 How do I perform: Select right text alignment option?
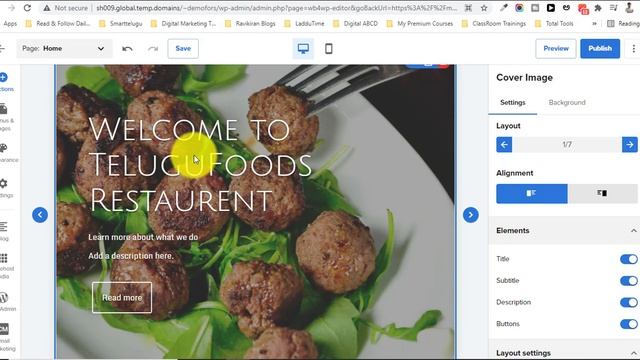click(602, 193)
